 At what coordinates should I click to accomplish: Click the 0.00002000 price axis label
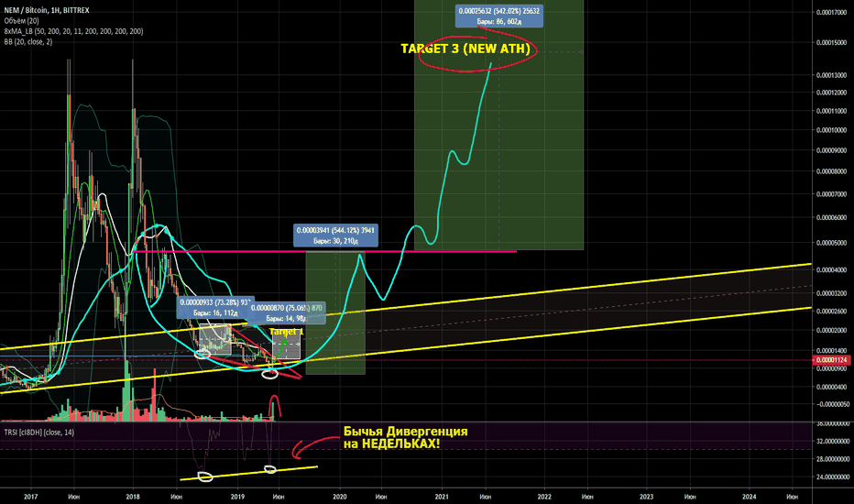coord(832,330)
